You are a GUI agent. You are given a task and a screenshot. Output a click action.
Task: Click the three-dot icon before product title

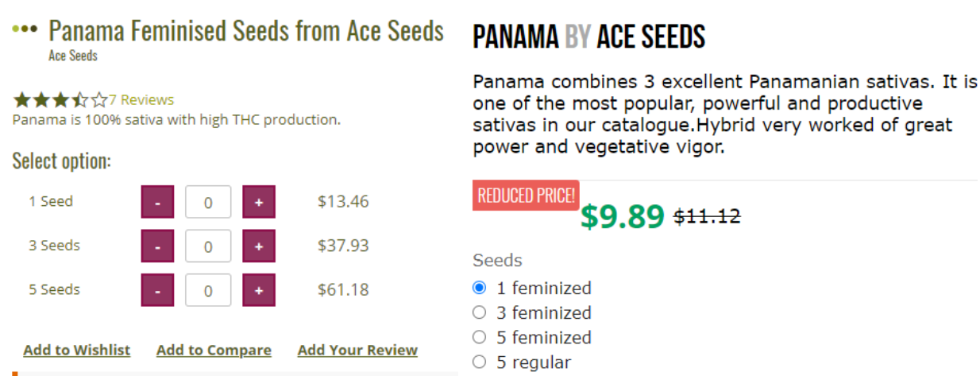[x=25, y=29]
